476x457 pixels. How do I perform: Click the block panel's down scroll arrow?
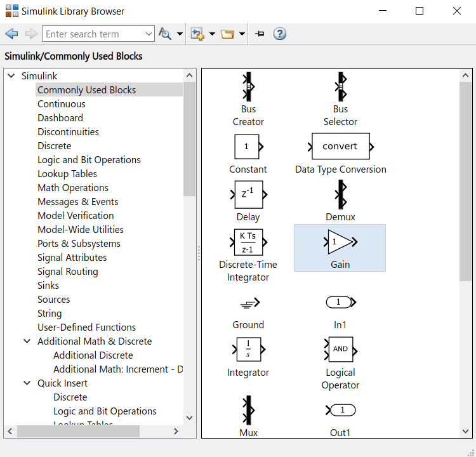[465, 431]
